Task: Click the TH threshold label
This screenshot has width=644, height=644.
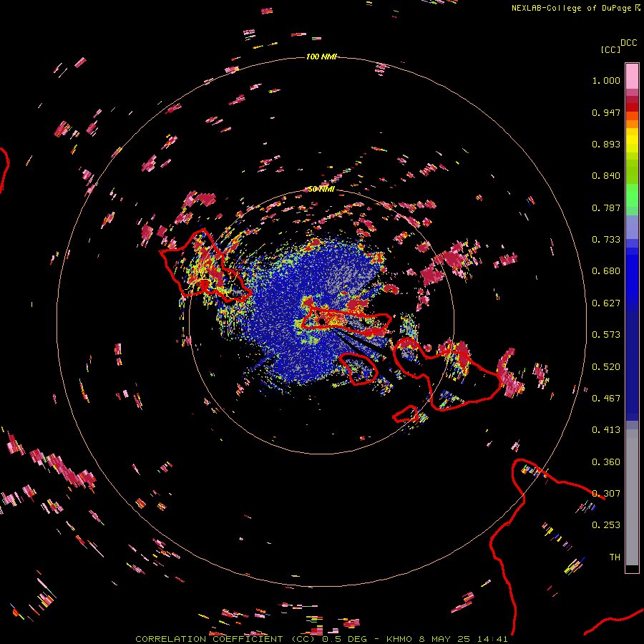Action: pyautogui.click(x=615, y=557)
